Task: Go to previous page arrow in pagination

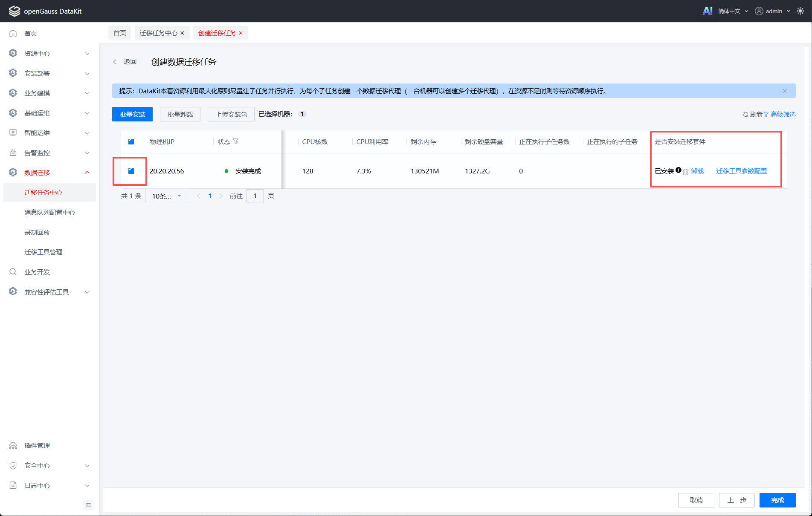Action: coord(198,196)
